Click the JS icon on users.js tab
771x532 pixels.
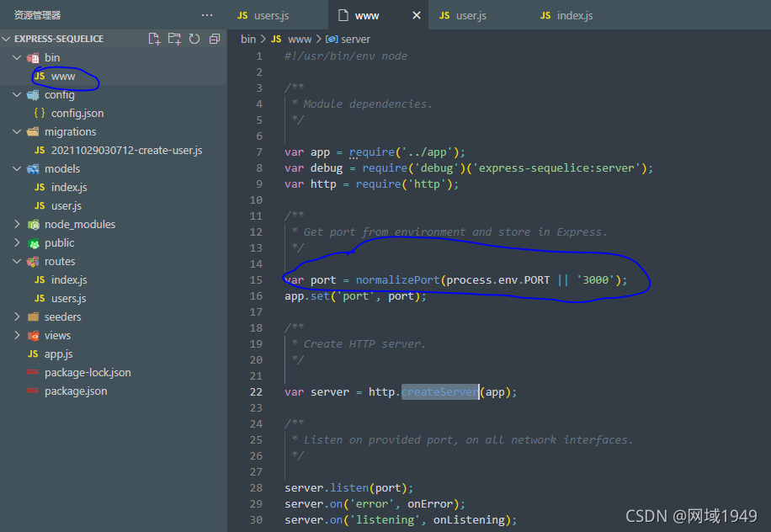click(242, 15)
